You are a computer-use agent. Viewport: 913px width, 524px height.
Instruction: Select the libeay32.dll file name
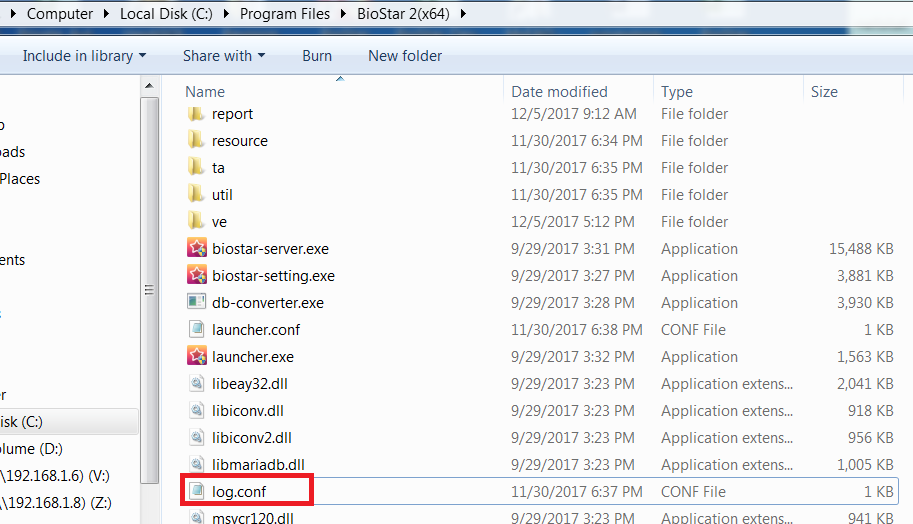click(250, 384)
